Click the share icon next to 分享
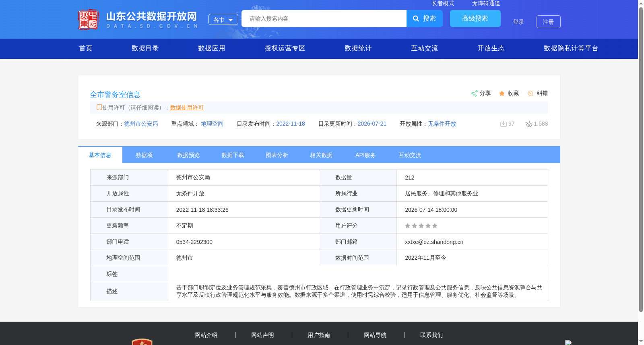644x345 pixels. [x=474, y=93]
